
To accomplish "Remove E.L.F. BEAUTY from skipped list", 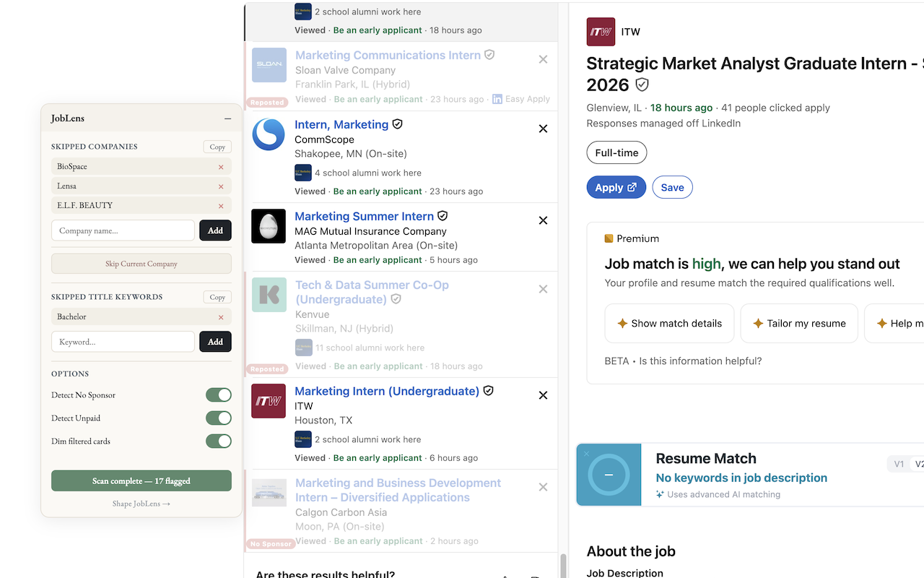I will (x=221, y=206).
